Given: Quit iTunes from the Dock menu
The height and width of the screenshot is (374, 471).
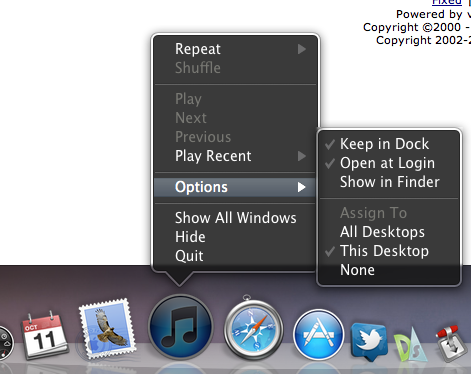Looking at the screenshot, I should 235,256.
